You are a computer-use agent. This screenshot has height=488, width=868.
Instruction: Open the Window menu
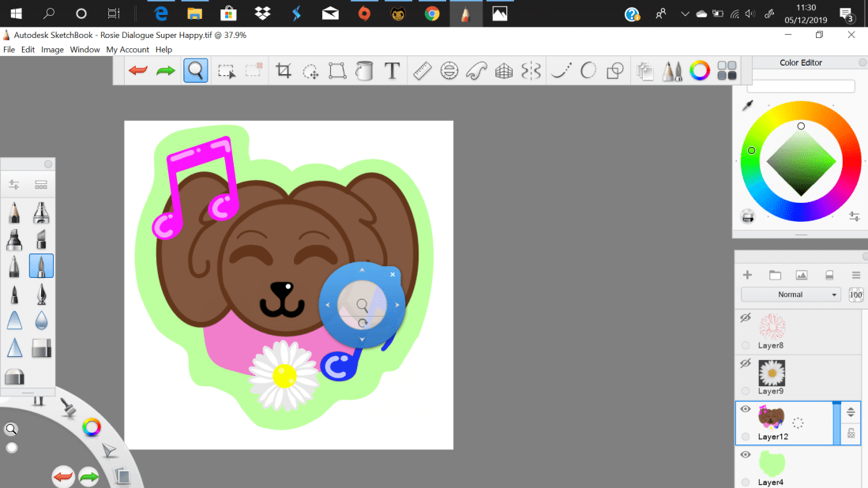tap(85, 50)
